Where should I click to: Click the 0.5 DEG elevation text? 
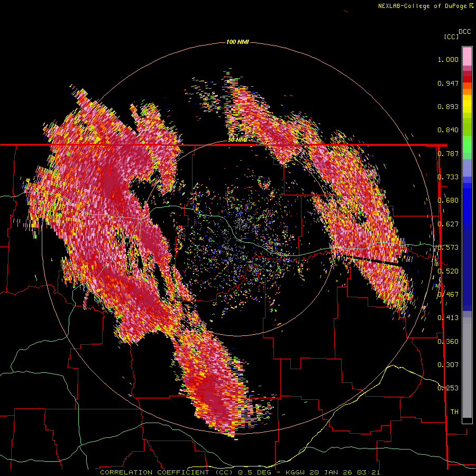click(255, 472)
